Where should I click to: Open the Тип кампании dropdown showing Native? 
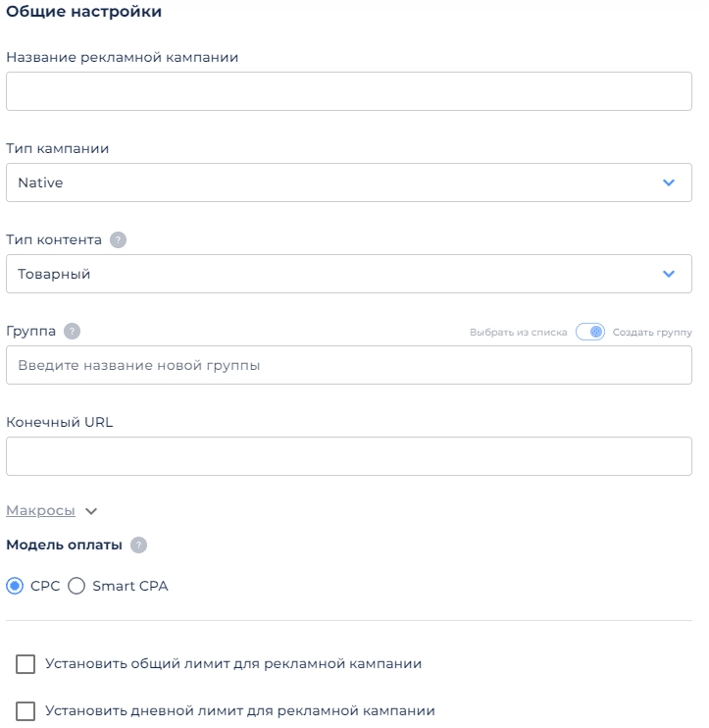point(349,182)
